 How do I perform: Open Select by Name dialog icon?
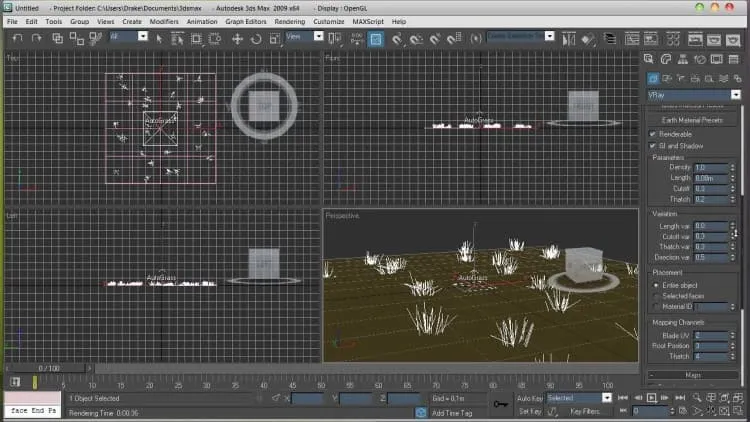coord(177,39)
